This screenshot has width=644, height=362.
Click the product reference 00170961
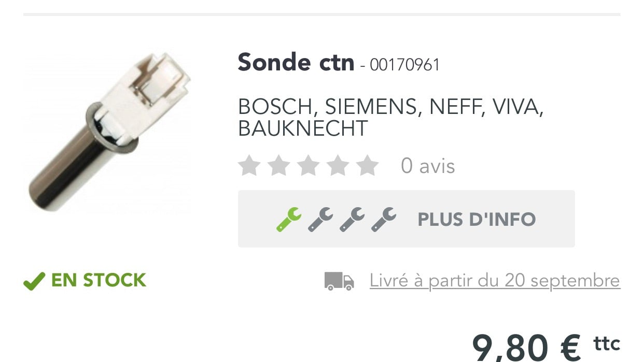tap(405, 65)
